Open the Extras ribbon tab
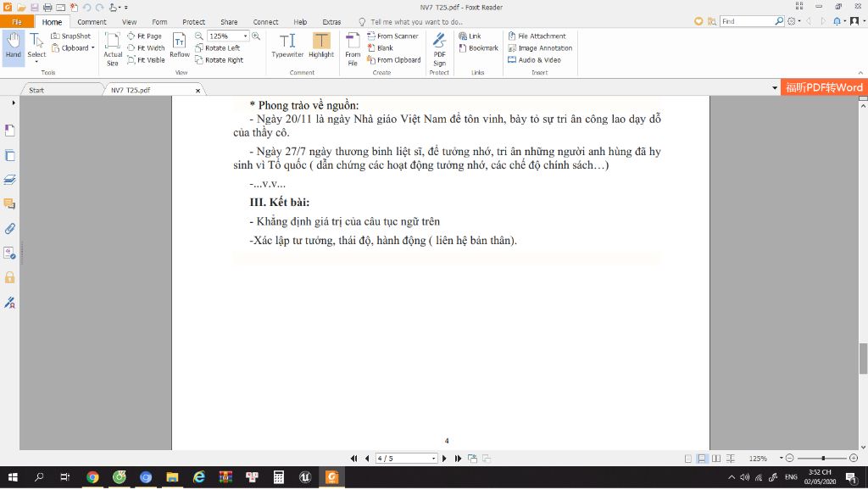The width and height of the screenshot is (868, 501). 331,21
